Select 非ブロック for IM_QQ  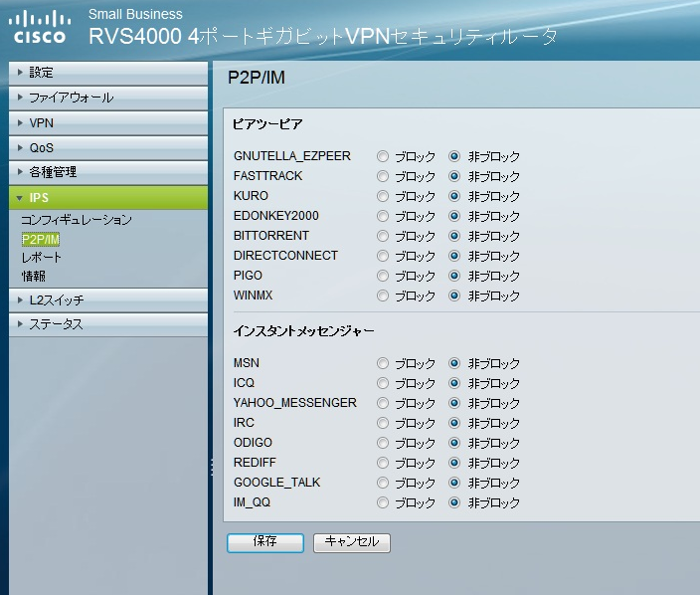(x=454, y=502)
